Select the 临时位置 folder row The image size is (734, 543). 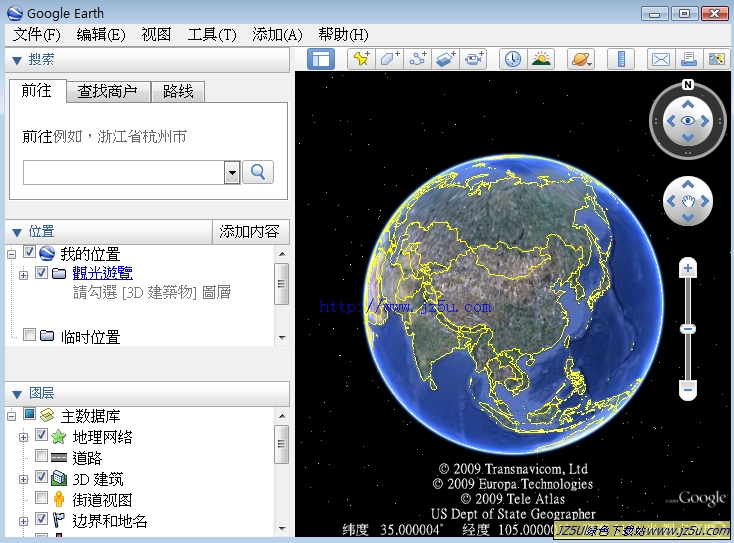tap(90, 337)
